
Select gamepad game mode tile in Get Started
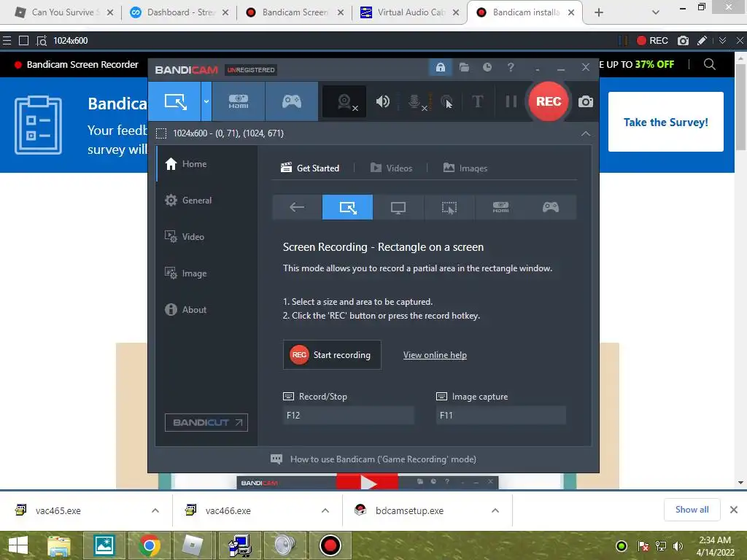point(551,207)
